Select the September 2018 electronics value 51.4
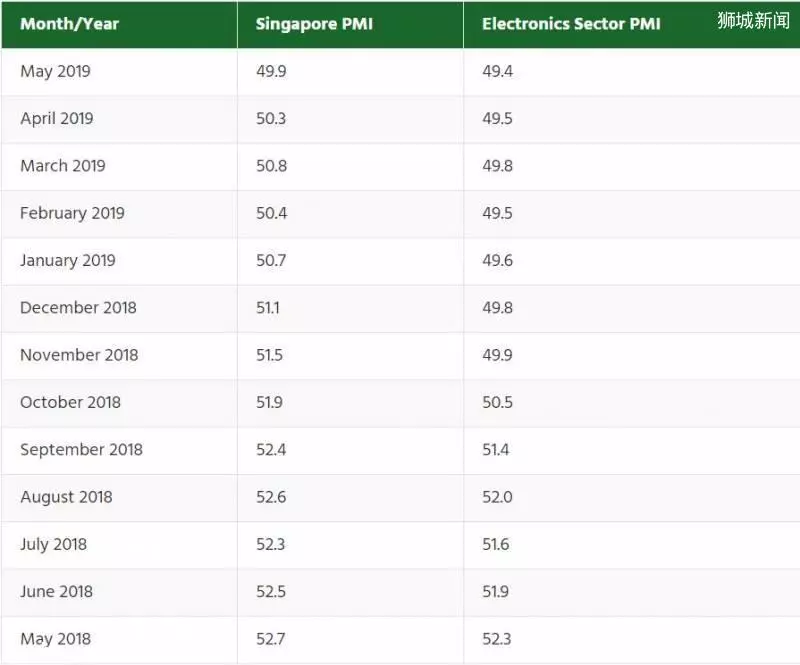Image resolution: width=800 pixels, height=665 pixels. pos(496,450)
